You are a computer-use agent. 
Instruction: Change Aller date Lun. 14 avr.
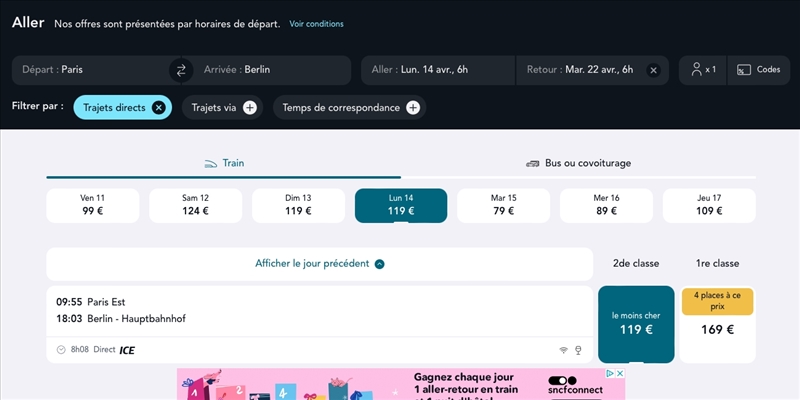pos(438,70)
